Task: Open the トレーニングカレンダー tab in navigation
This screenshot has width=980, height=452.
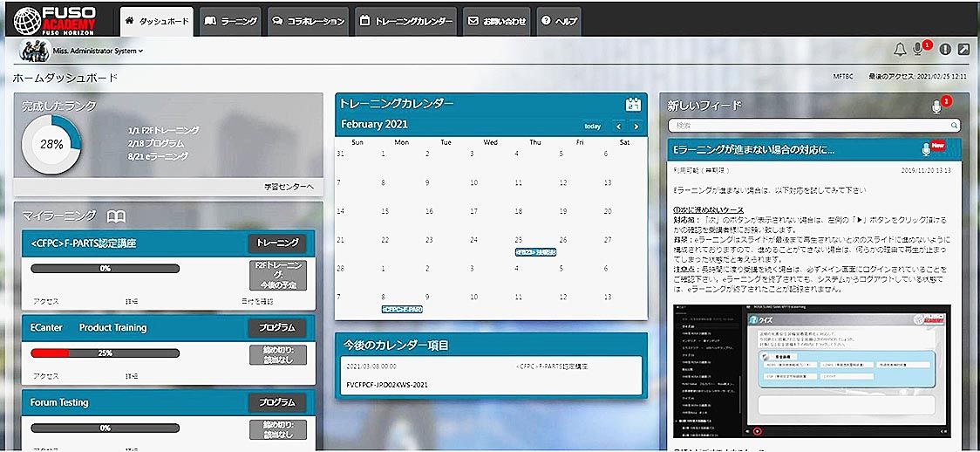Action: 406,21
